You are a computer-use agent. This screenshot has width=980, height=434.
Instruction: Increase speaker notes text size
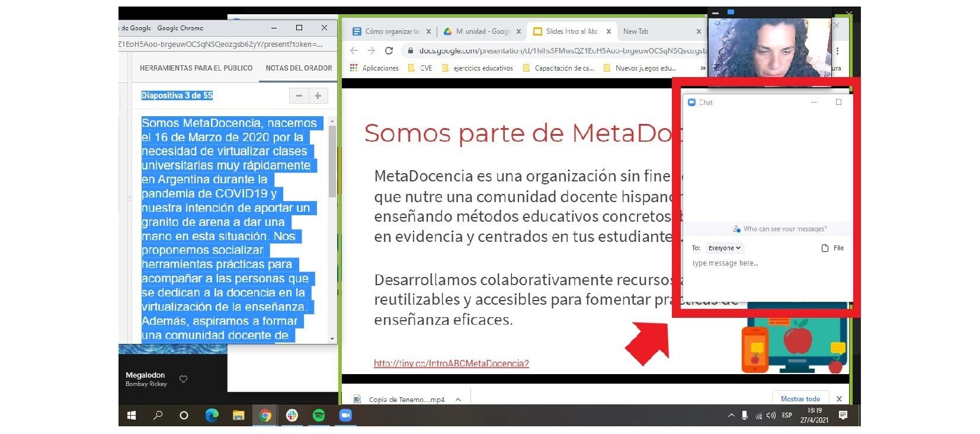(x=318, y=95)
